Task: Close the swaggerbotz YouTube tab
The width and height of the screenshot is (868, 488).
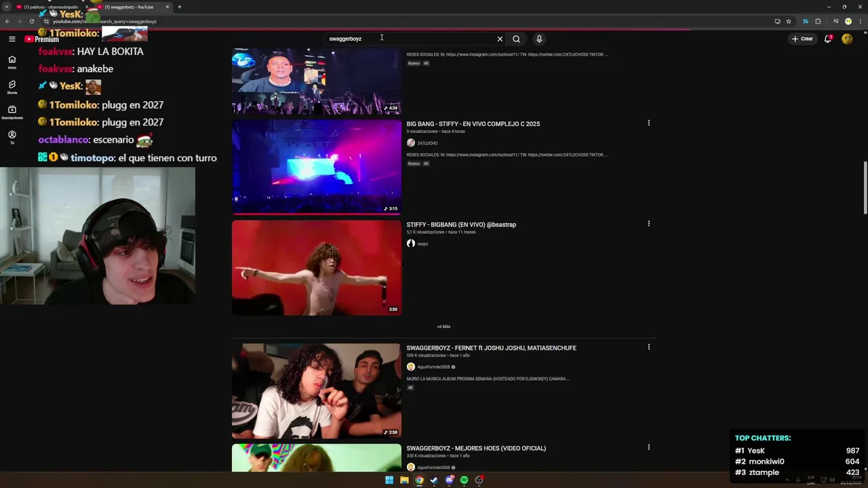Action: [167, 7]
